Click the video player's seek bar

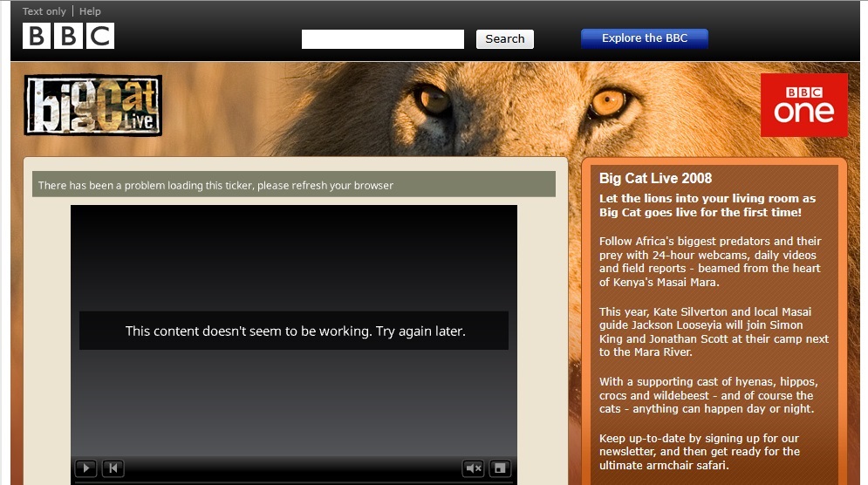click(293, 482)
